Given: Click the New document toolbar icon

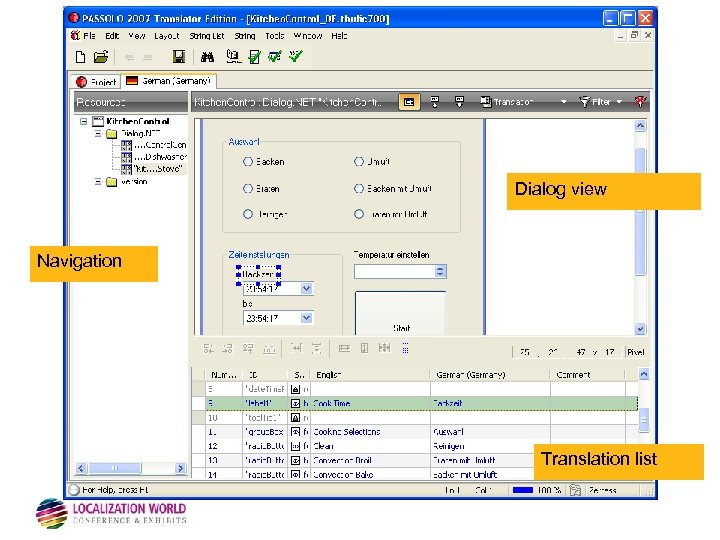Looking at the screenshot, I should tap(80, 57).
